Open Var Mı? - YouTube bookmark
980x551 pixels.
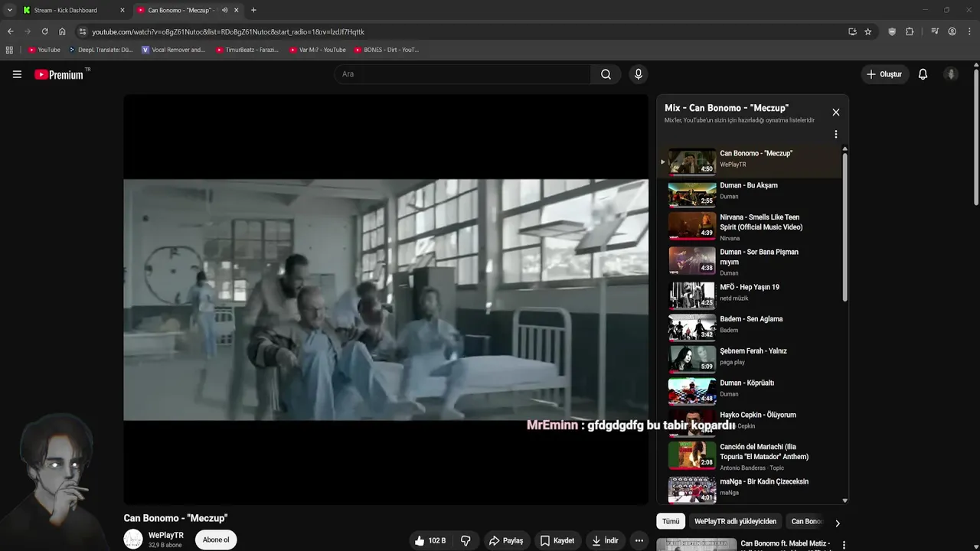tap(318, 50)
